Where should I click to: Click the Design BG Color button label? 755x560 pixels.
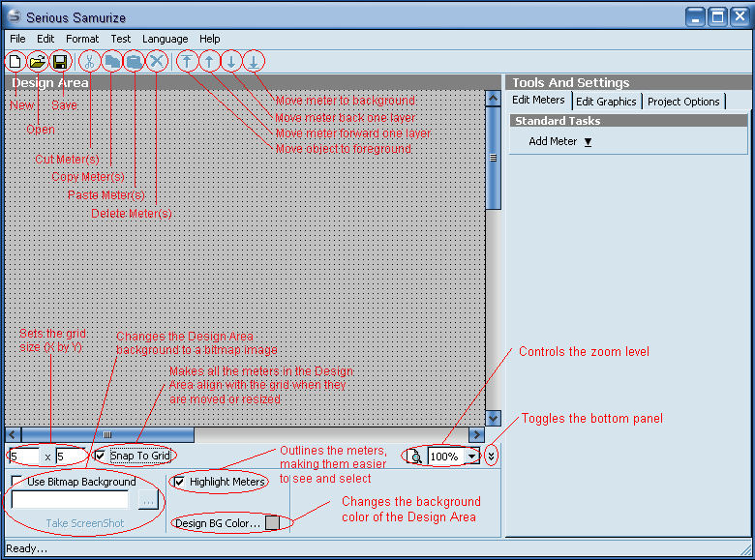tap(218, 523)
